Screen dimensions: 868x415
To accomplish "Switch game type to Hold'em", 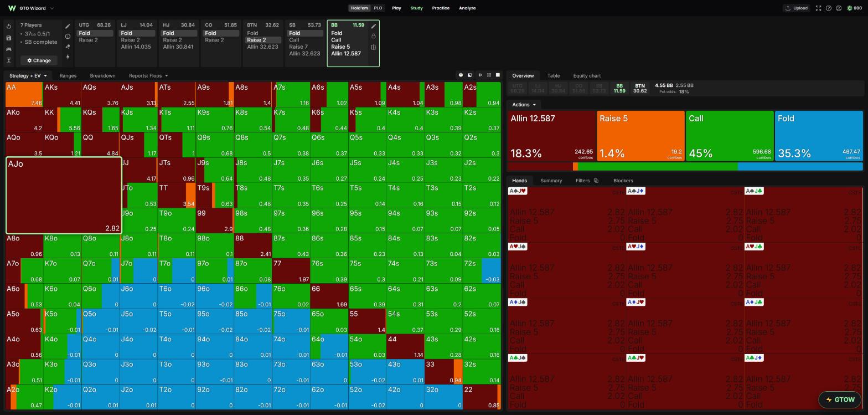I will coord(359,8).
